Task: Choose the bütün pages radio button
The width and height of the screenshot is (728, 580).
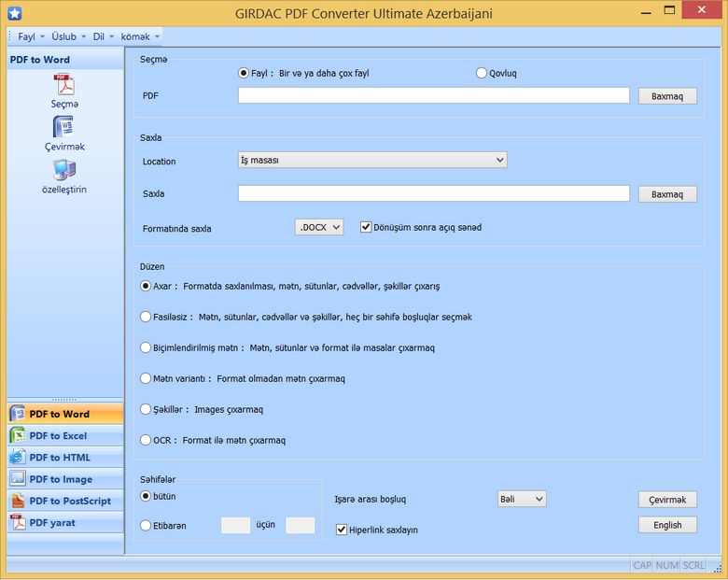Action: [146, 496]
